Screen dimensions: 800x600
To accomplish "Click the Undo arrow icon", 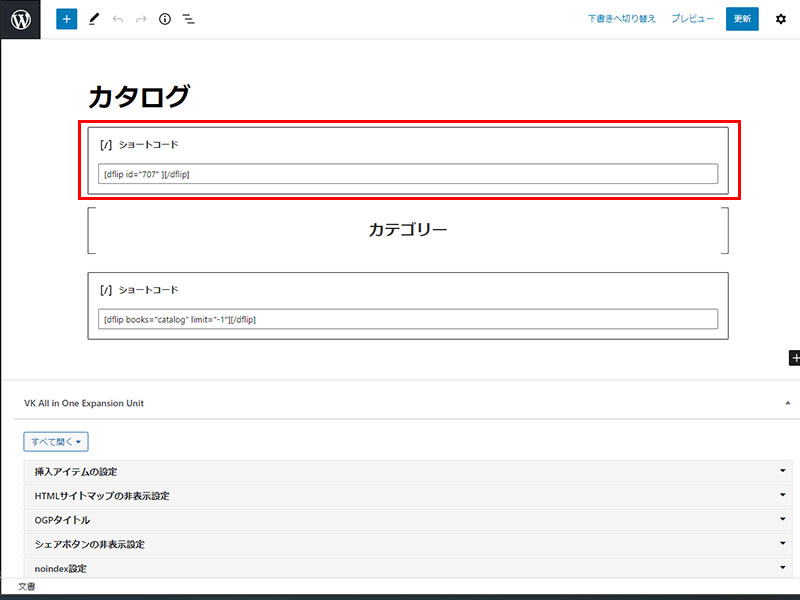I will click(118, 19).
